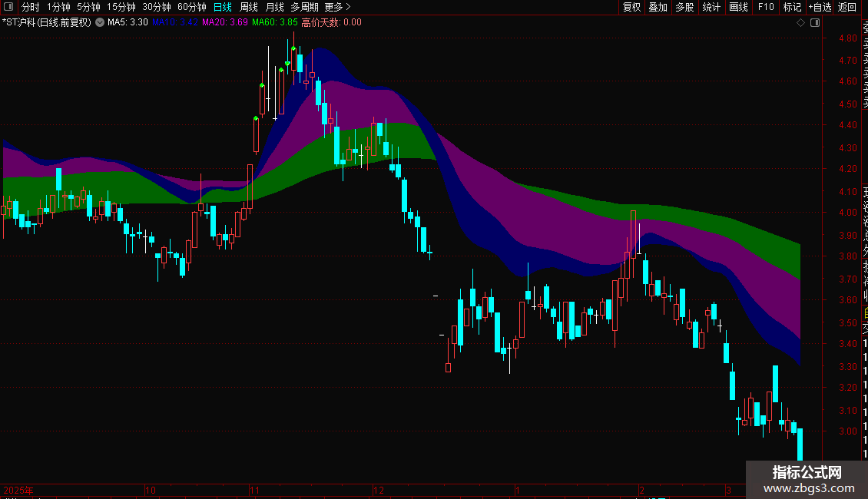Click the 标记 mark button
The image size is (868, 499).
click(x=792, y=7)
